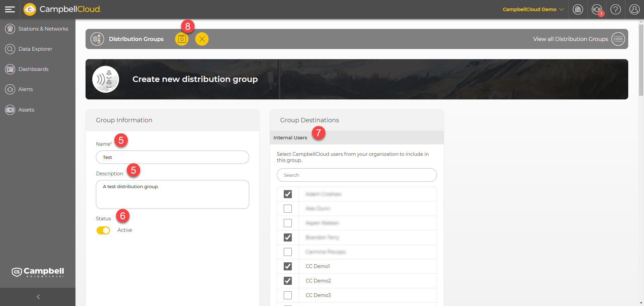Viewport: 644px width, 306px height.
Task: Open Dashboards menu item
Action: (x=34, y=69)
